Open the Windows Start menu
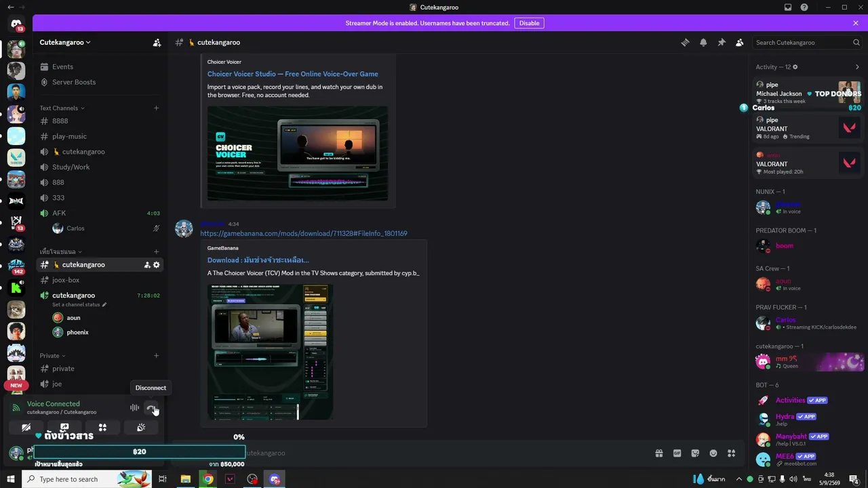The height and width of the screenshot is (488, 868). click(x=11, y=479)
